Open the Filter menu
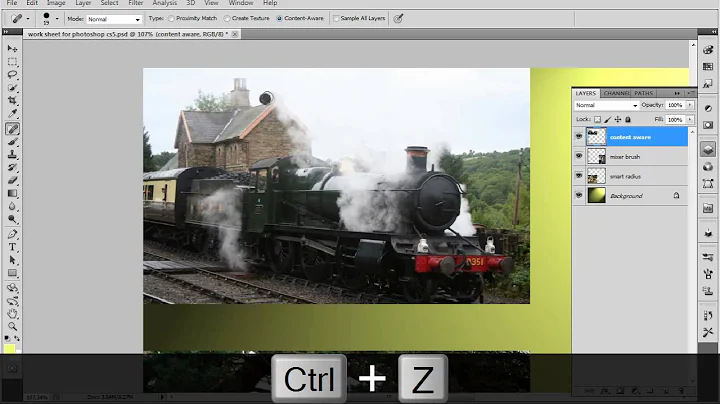This screenshot has height=404, width=720. (x=135, y=3)
